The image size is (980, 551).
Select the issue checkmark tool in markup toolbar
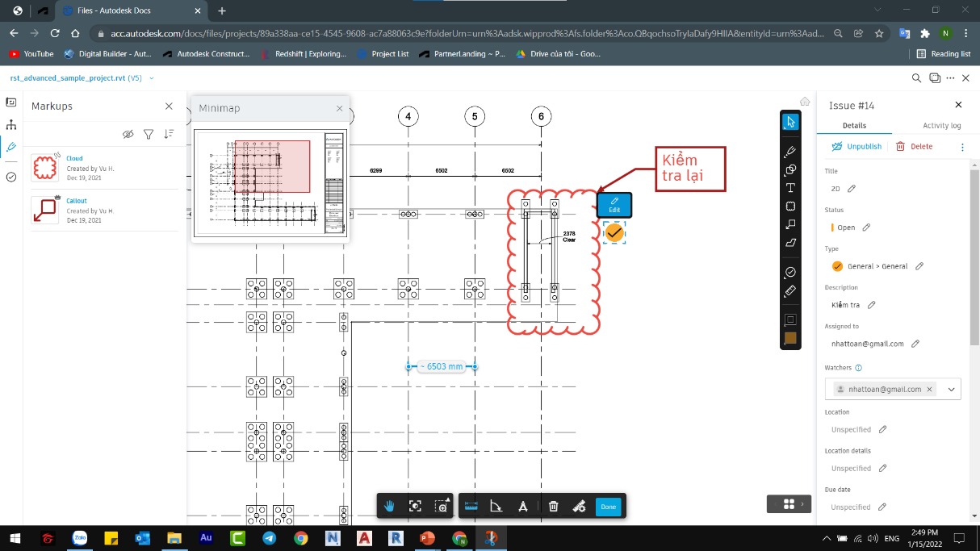[790, 272]
